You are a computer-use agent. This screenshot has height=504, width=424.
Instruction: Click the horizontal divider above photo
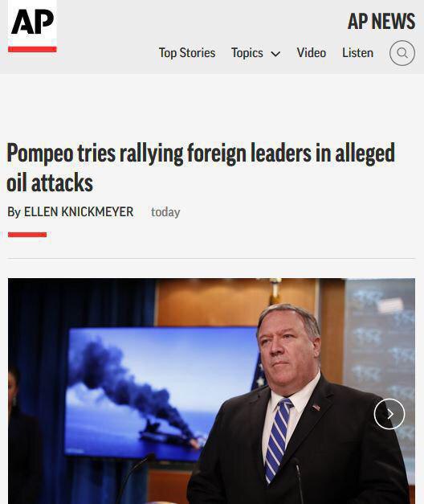(211, 258)
